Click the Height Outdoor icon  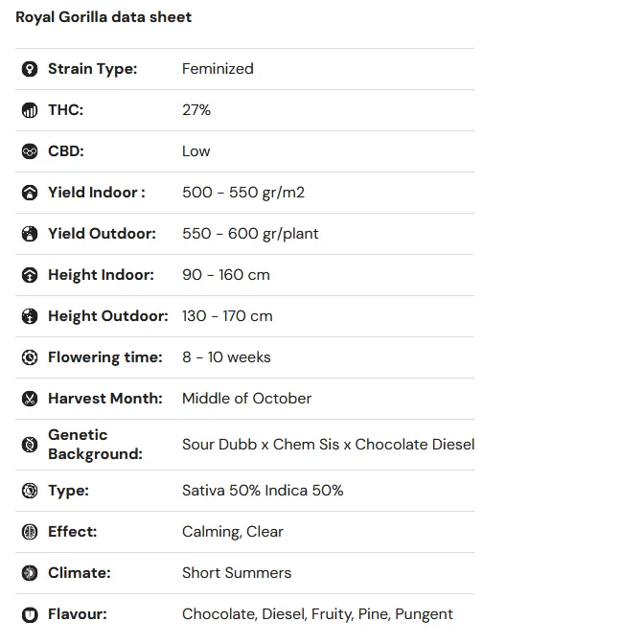(30, 316)
